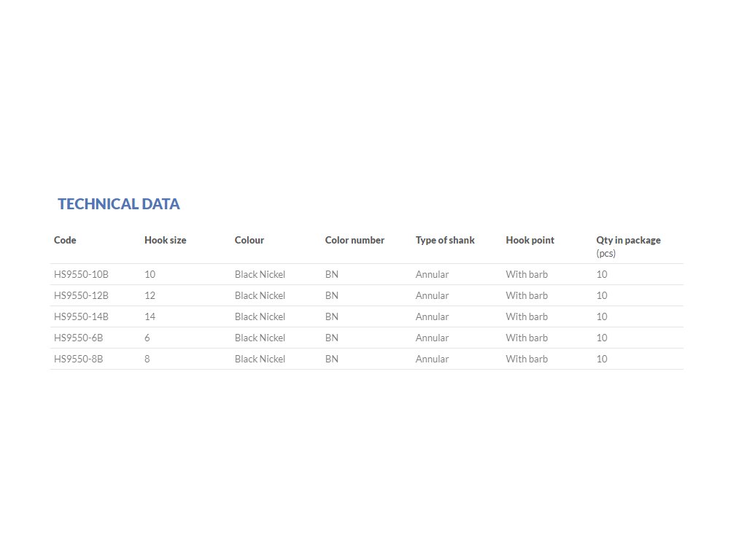Click the Color number column header

[355, 240]
